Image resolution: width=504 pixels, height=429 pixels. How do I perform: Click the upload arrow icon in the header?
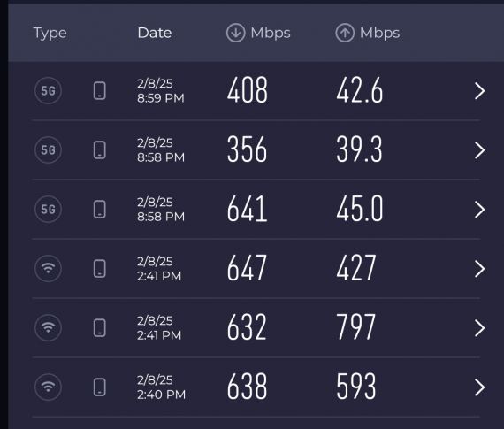(345, 33)
